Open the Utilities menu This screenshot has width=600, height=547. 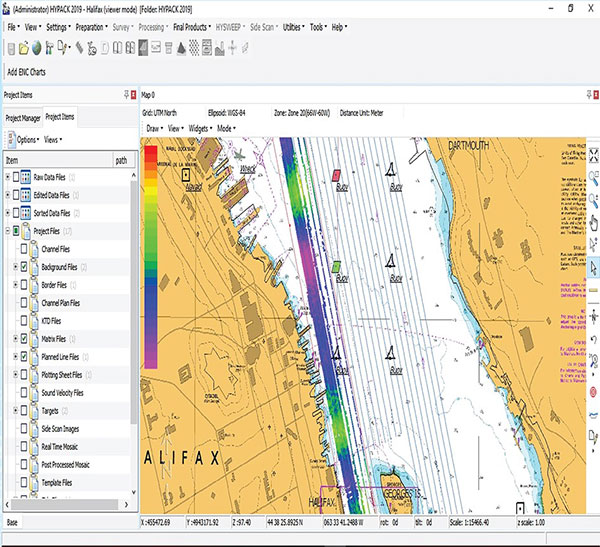[x=293, y=27]
